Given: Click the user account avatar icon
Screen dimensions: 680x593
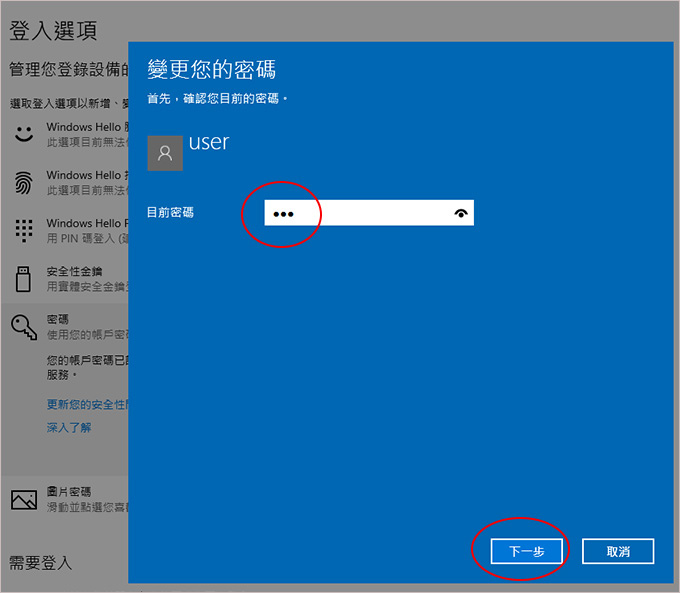Looking at the screenshot, I should pyautogui.click(x=165, y=153).
